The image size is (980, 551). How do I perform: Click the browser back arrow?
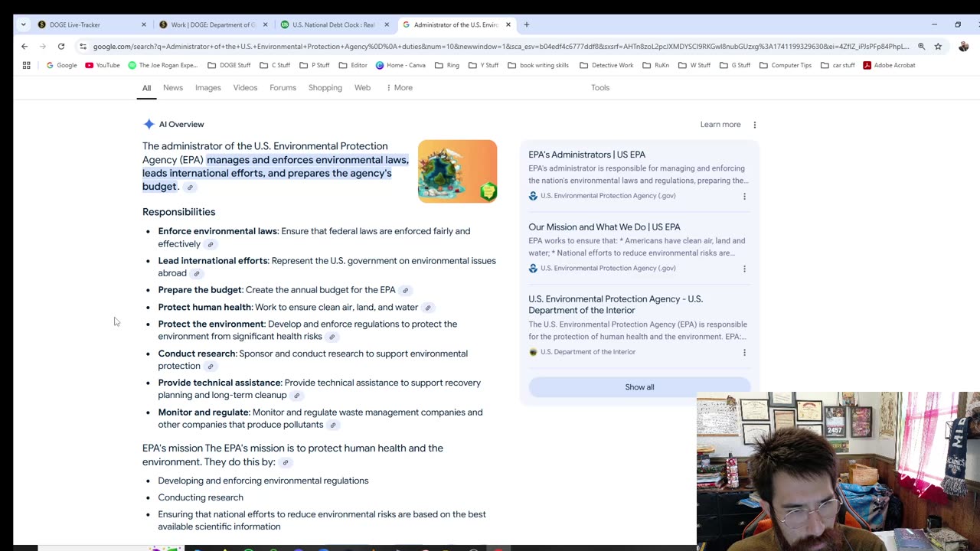[x=24, y=46]
